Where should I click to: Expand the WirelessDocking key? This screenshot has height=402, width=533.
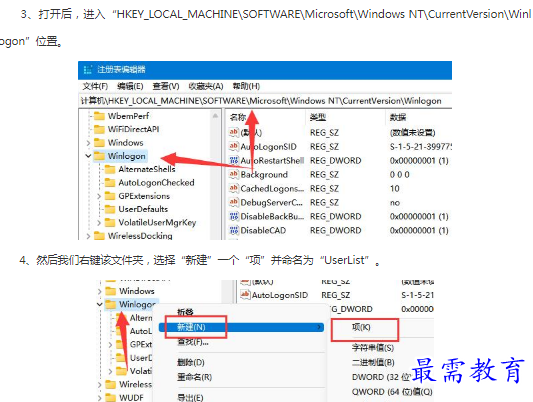(x=88, y=236)
